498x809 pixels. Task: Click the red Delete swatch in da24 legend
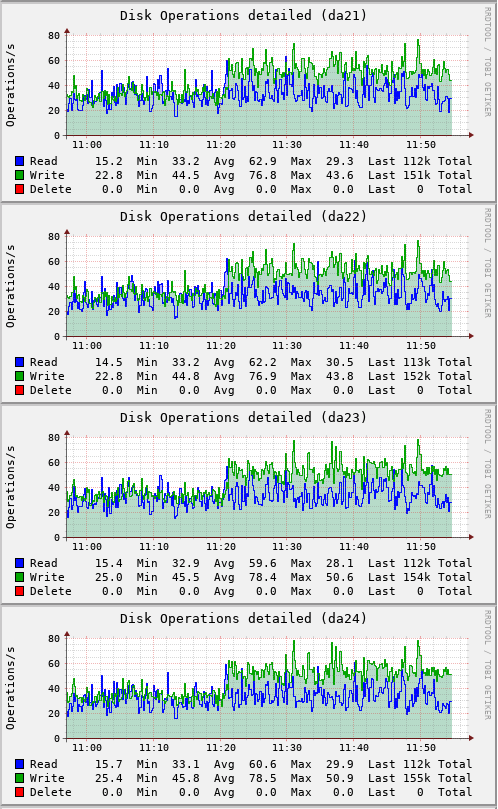[20, 792]
